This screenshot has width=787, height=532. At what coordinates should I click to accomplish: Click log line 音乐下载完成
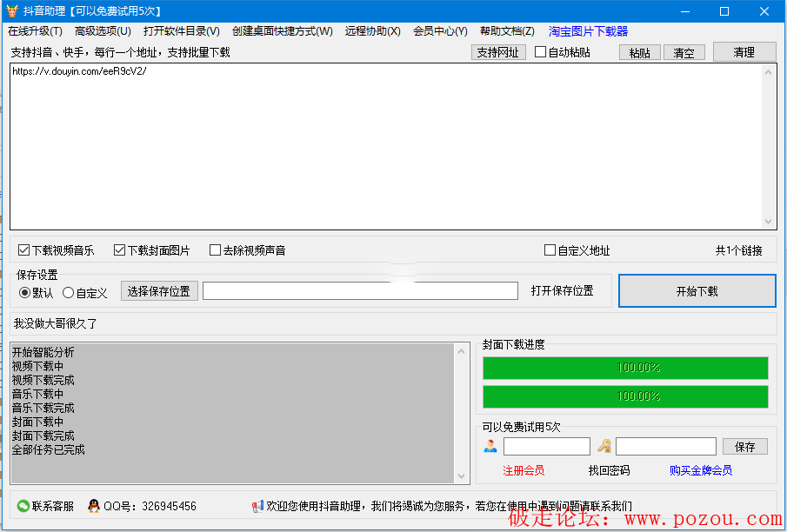click(x=43, y=408)
